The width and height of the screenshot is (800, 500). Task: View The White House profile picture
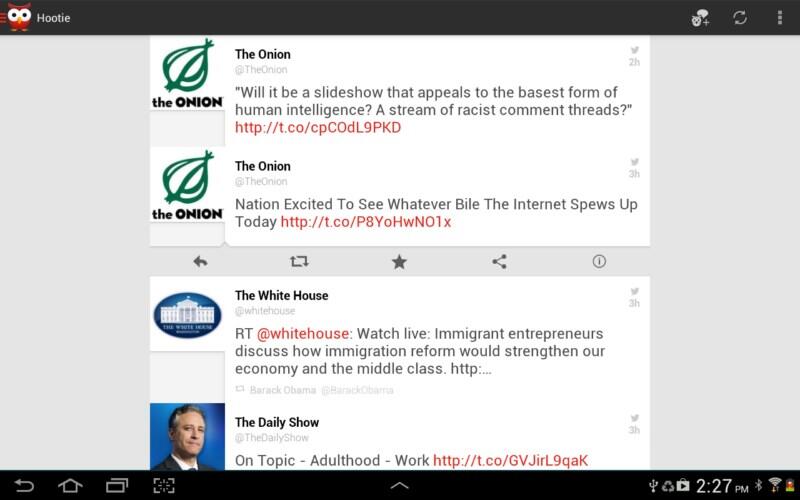tap(187, 315)
